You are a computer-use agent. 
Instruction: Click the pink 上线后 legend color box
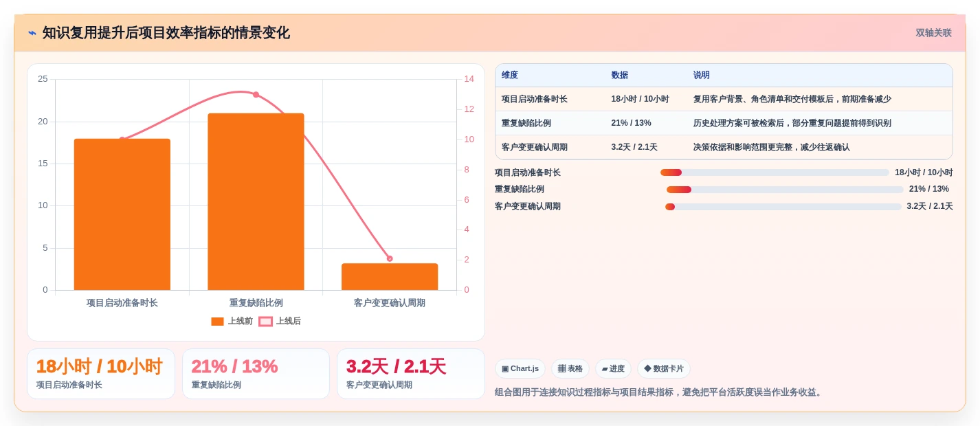point(265,321)
